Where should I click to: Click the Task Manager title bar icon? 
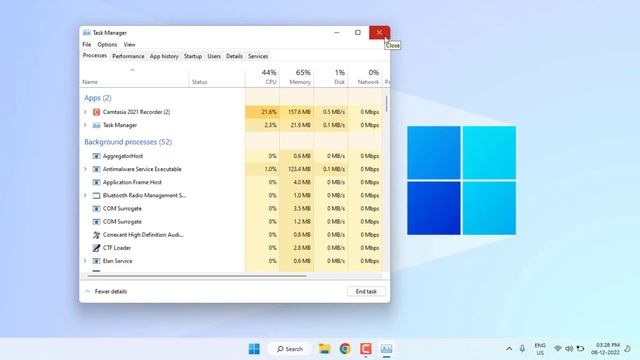coord(87,33)
